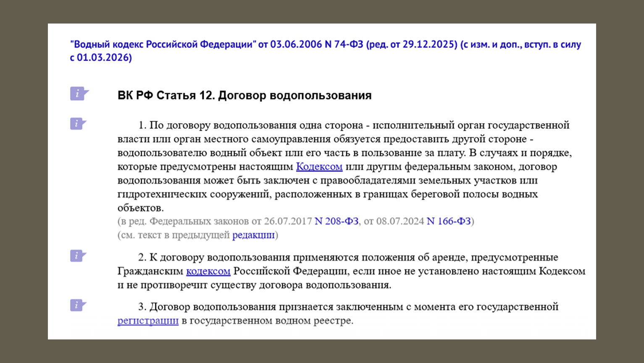The height and width of the screenshot is (363, 644).
Task: Click the words 'в государственном водном реестре'
Action: click(267, 321)
